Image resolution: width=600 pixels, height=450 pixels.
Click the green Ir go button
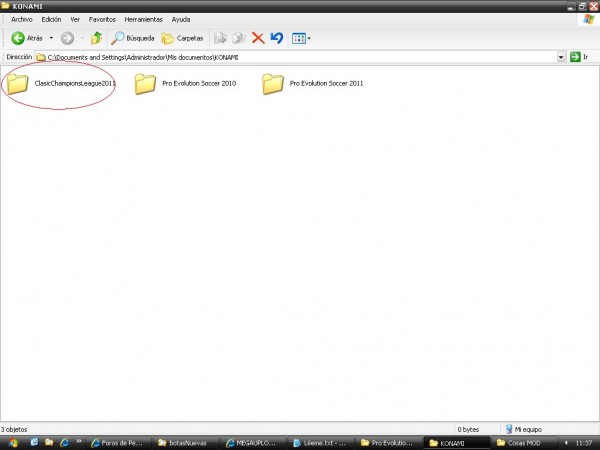click(579, 57)
